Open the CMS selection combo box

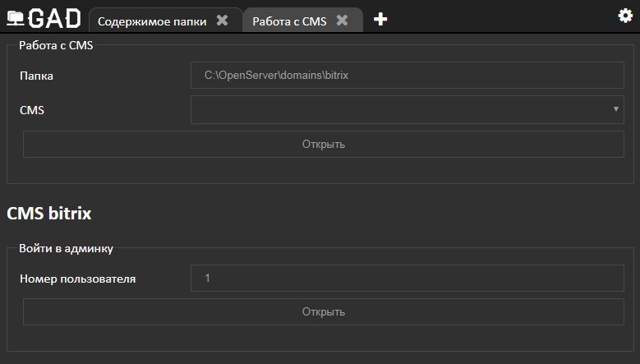407,109
